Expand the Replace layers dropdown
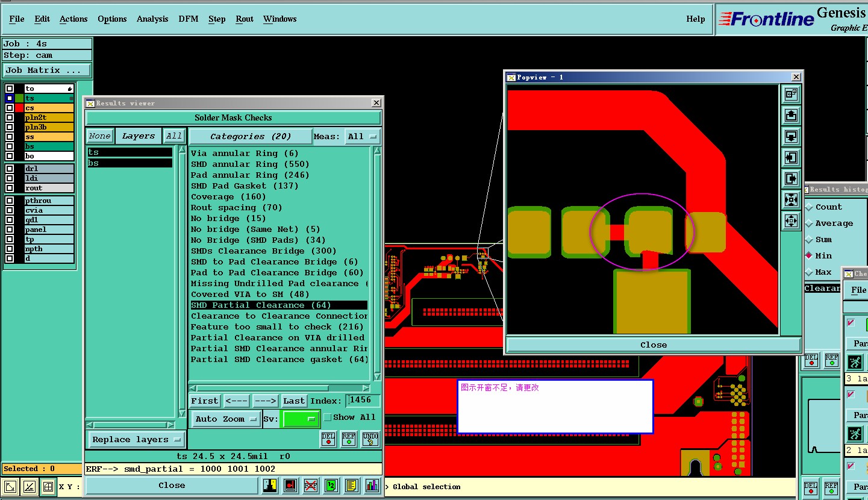 point(137,439)
